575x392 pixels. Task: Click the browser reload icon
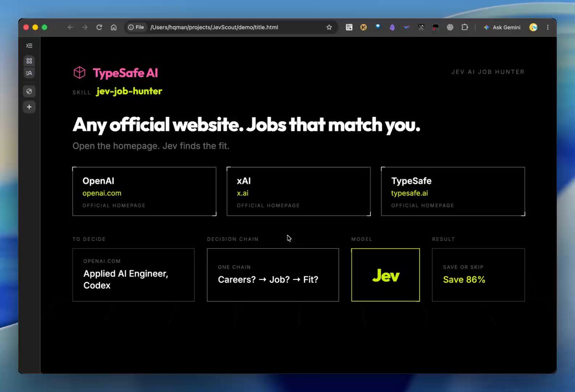point(99,27)
